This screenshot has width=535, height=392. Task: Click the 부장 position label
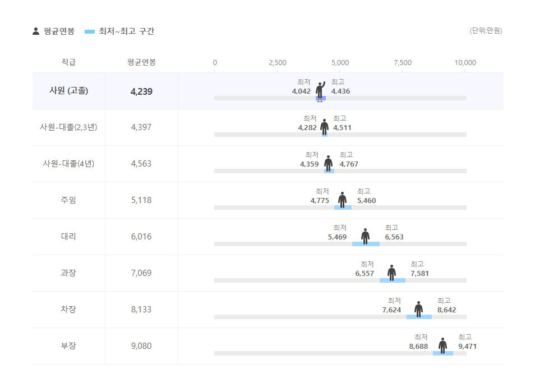pyautogui.click(x=68, y=346)
